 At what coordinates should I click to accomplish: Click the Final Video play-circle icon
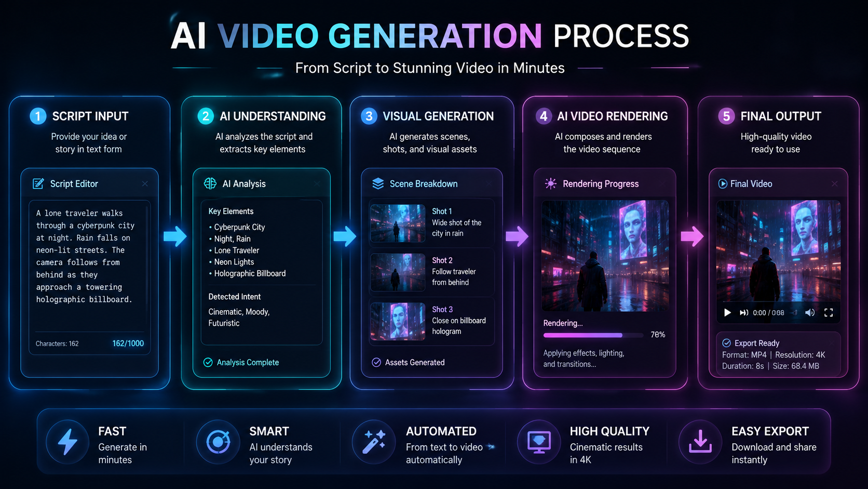tap(723, 183)
